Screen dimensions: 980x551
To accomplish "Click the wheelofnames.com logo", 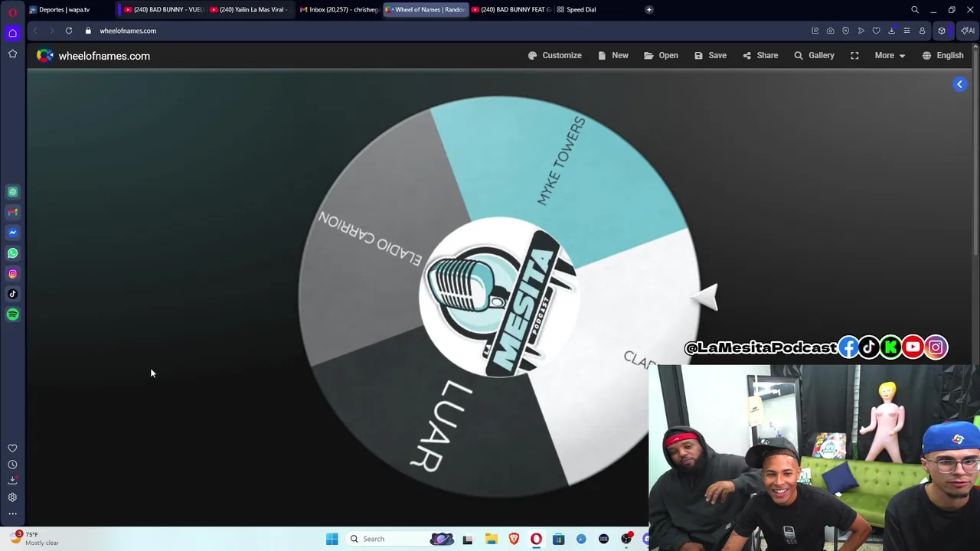I will (x=93, y=56).
